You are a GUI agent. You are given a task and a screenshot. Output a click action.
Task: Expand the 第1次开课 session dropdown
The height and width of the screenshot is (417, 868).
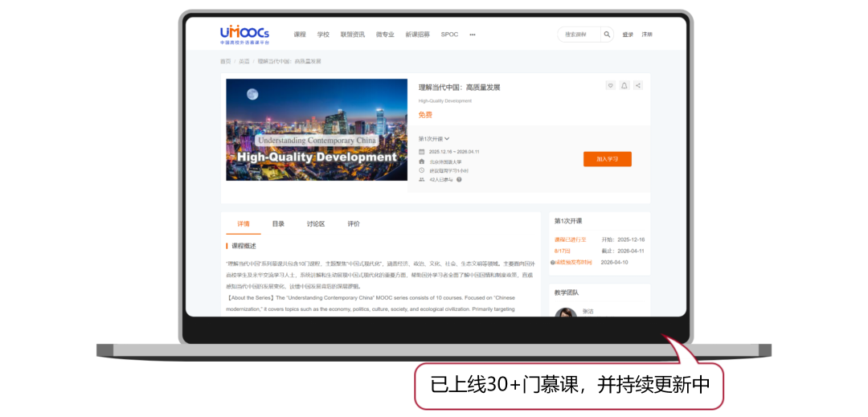point(434,139)
